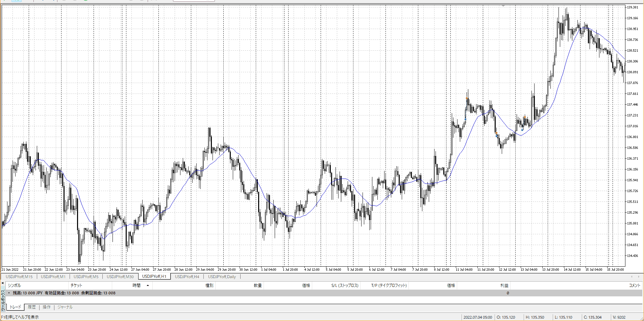
Task: Switch to USDJPYoff,M1 chart tab
Action: point(53,277)
